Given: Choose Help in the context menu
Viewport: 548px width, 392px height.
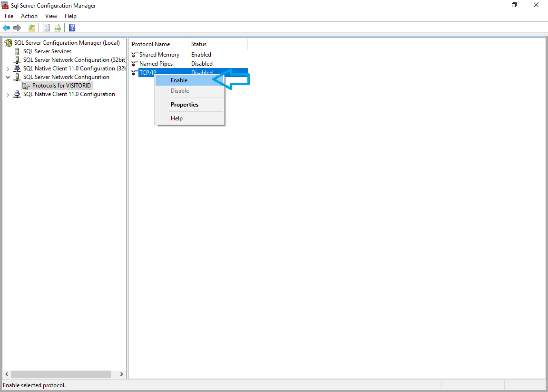Looking at the screenshot, I should (176, 118).
